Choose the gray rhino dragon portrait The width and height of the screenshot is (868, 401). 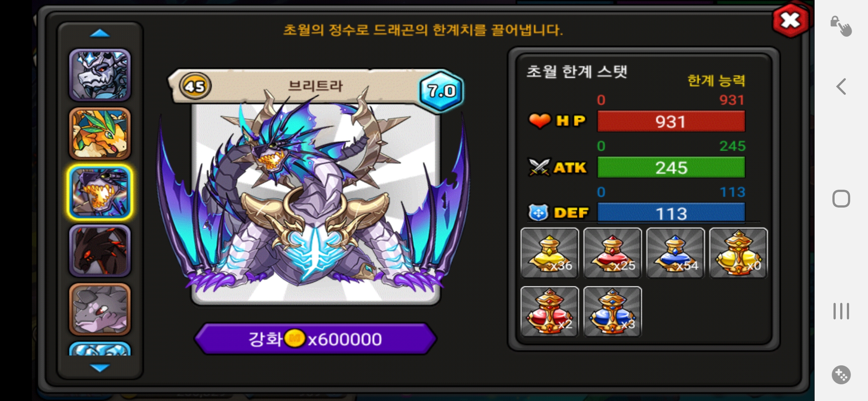100,309
